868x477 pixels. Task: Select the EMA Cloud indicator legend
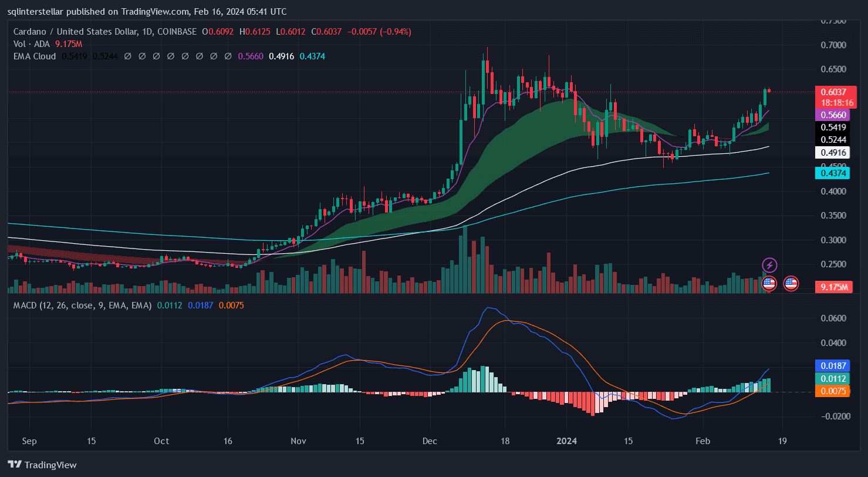pyautogui.click(x=35, y=56)
